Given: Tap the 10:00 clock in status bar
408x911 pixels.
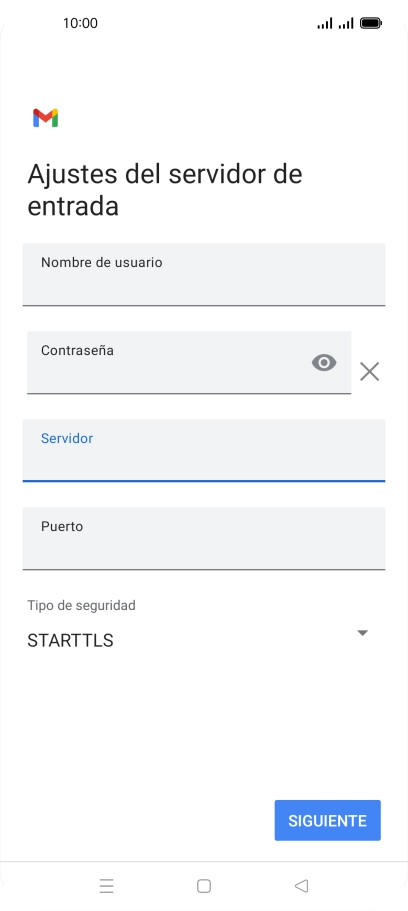Looking at the screenshot, I should (x=80, y=23).
